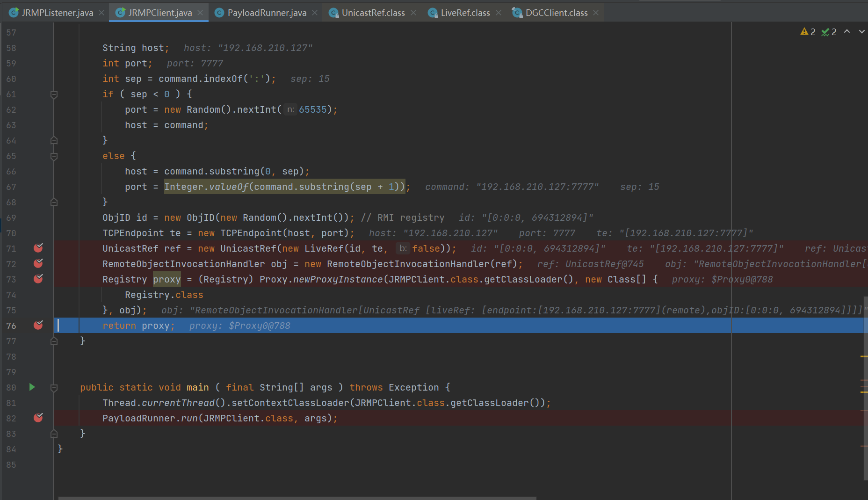This screenshot has height=500, width=868.
Task: Click 'String host' declaration on line 58
Action: click(136, 48)
